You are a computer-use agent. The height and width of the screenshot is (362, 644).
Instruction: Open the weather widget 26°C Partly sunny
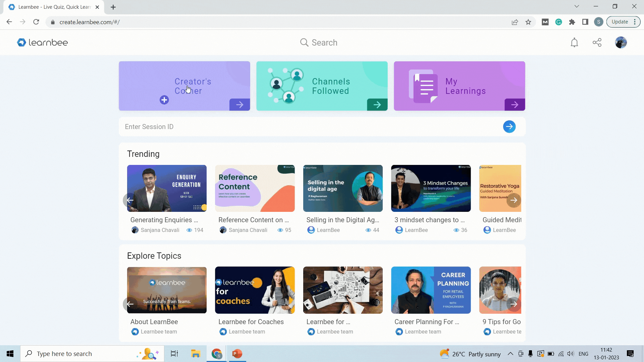470,354
